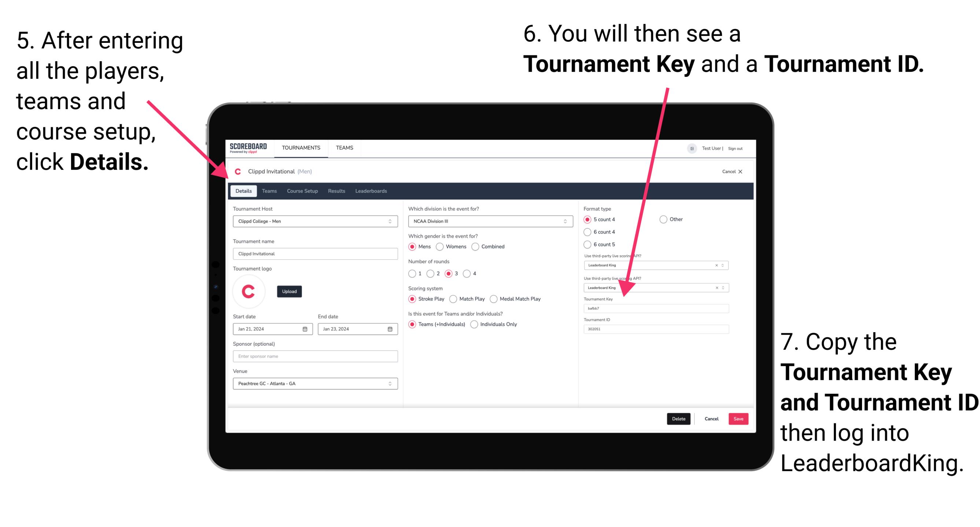Click the Clippd Scoreboard logo icon
This screenshot has height=527, width=980.
point(248,147)
